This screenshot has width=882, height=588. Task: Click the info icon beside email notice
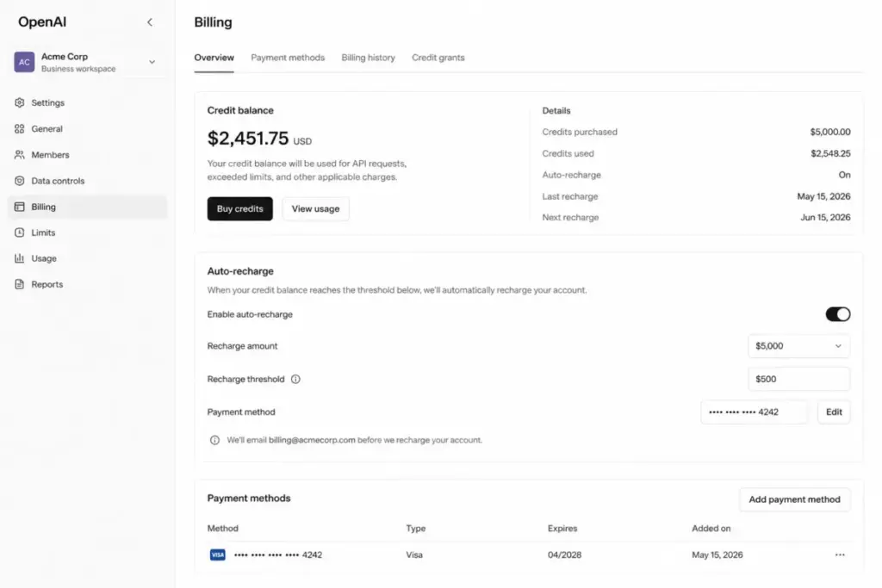click(x=214, y=440)
